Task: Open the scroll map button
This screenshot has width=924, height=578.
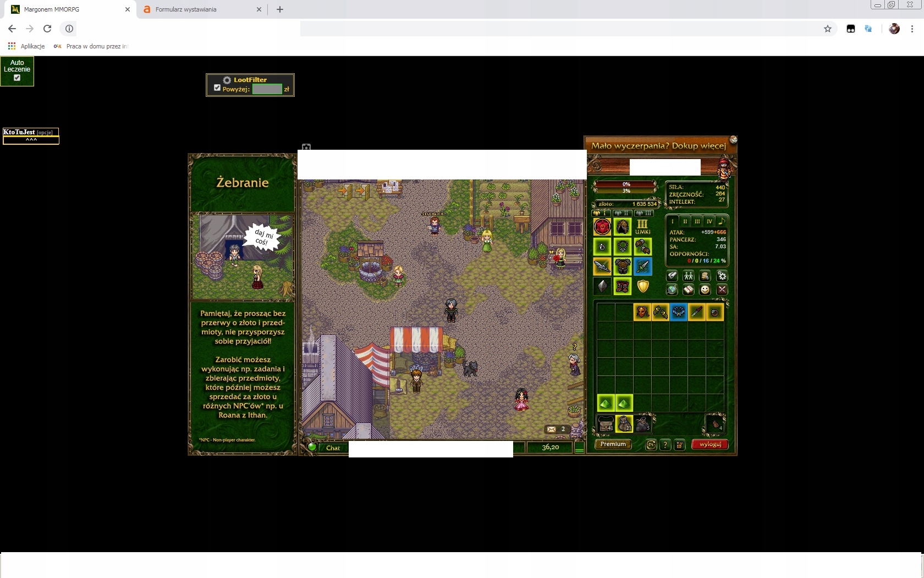Action: (x=672, y=276)
